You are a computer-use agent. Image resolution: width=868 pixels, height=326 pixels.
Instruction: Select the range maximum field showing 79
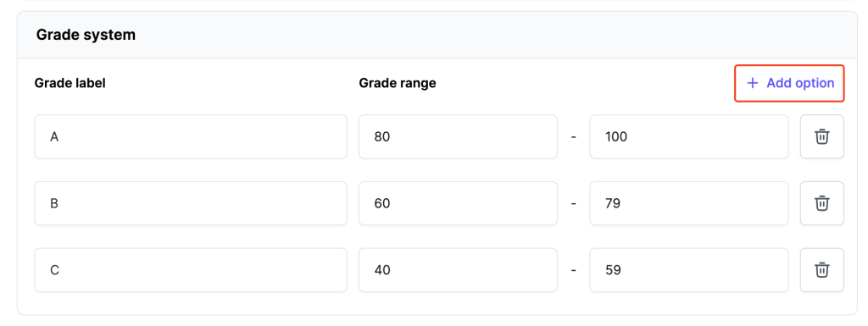[x=689, y=203]
